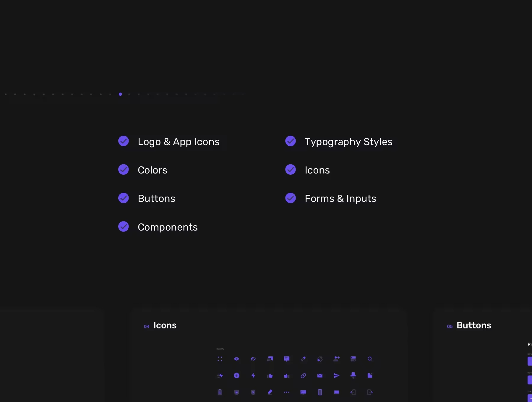The image size is (532, 402).
Task: Open the 04 Icons section heading
Action: click(x=165, y=325)
